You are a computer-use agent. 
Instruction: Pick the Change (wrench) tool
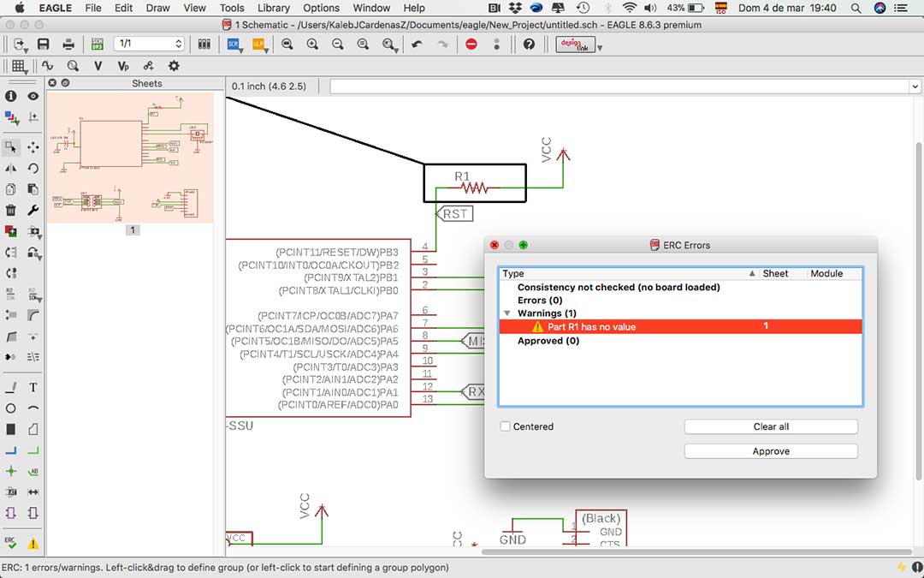tap(33, 210)
